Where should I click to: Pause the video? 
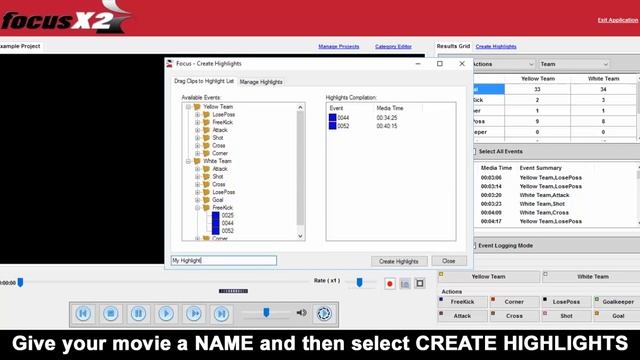[x=138, y=313]
